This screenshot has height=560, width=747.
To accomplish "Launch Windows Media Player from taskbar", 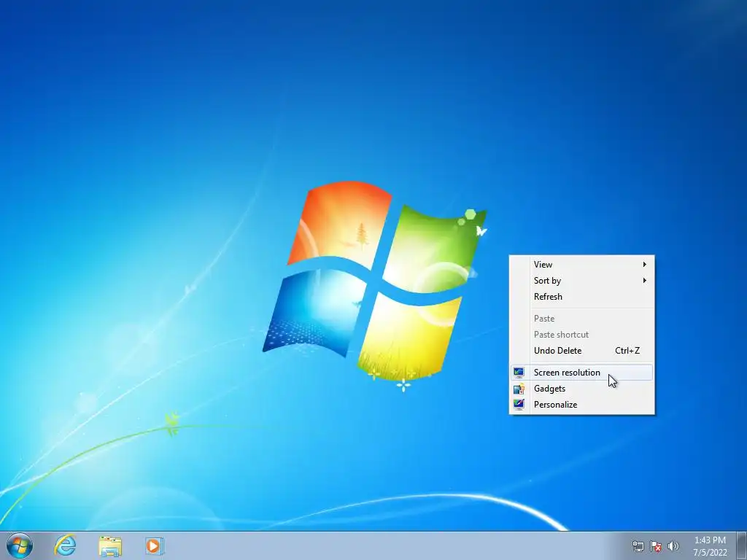I will (x=155, y=545).
